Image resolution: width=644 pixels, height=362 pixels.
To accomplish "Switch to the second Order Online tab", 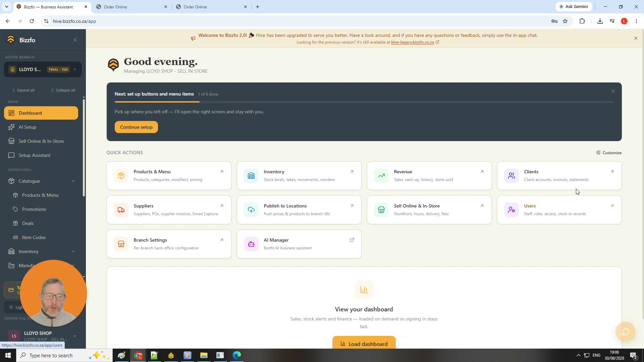I will coord(132,7).
